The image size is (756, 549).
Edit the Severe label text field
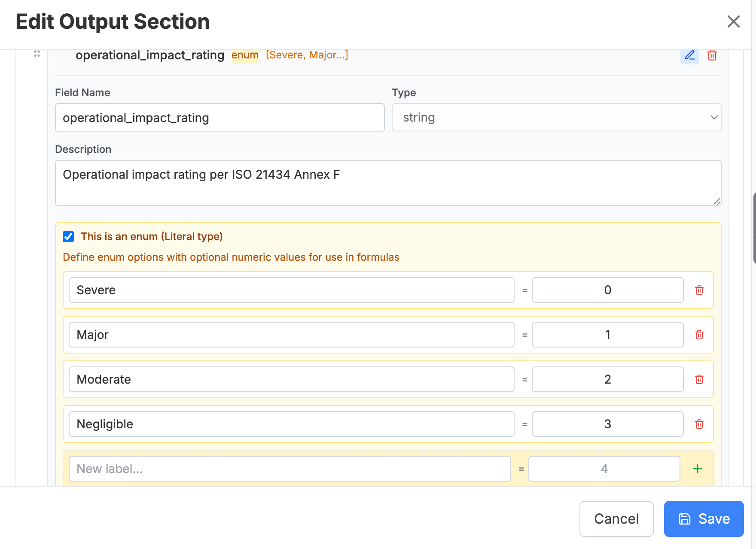point(291,290)
